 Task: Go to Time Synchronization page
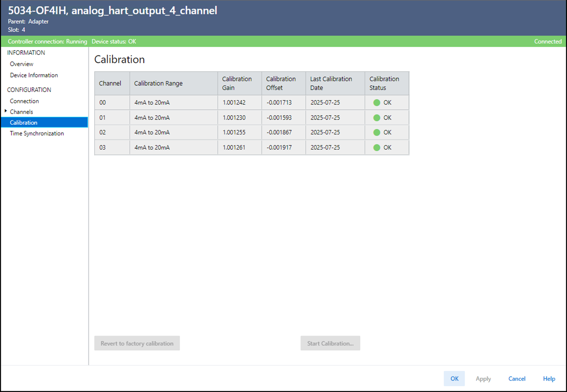(x=37, y=133)
